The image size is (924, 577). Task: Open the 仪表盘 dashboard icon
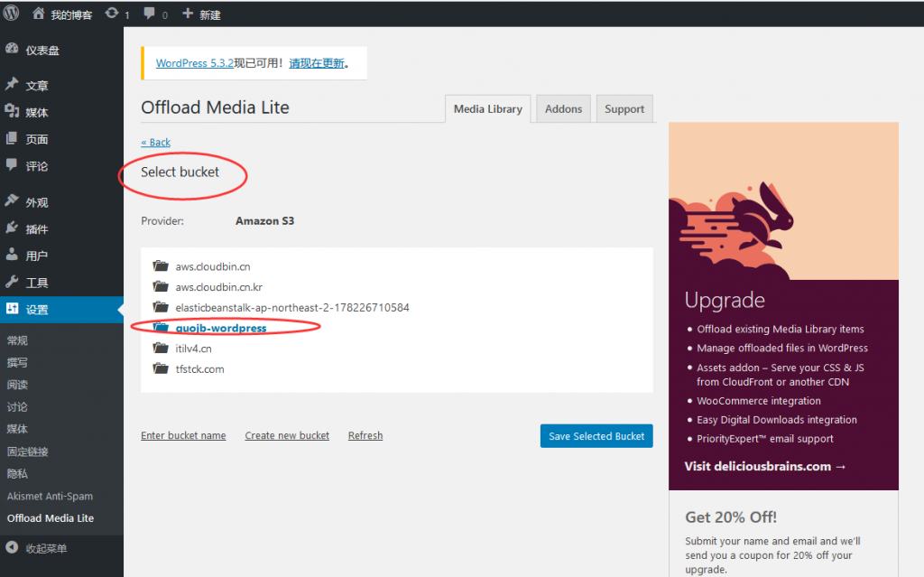[x=12, y=49]
